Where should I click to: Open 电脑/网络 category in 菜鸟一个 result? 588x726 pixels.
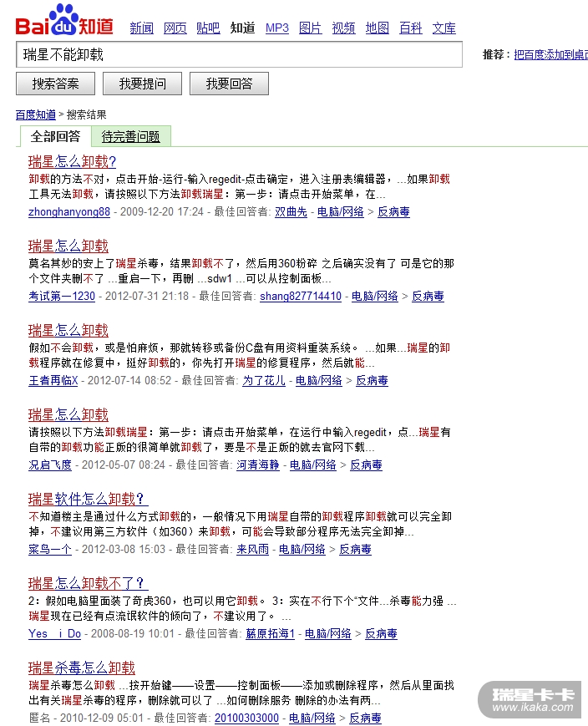[302, 549]
